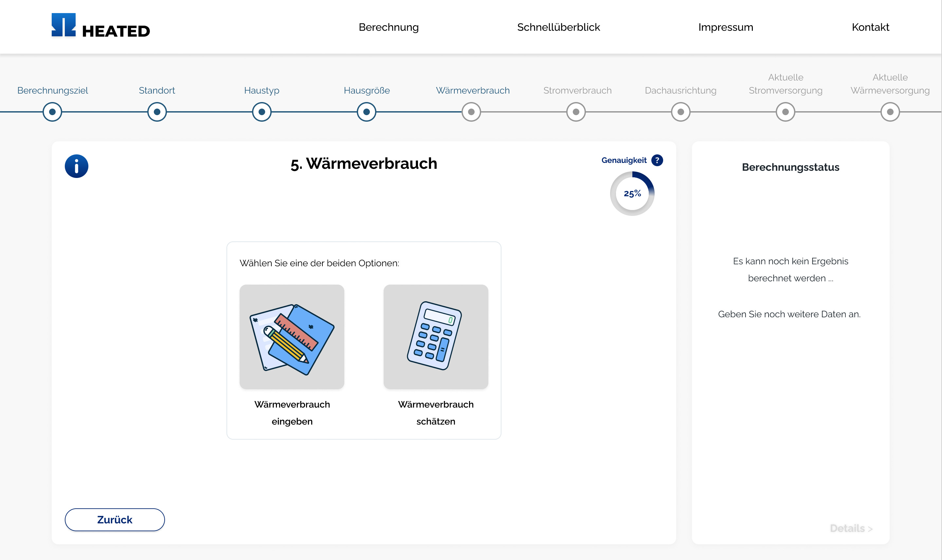Click the 25% accuracy progress ring
The height and width of the screenshot is (560, 942).
632,194
